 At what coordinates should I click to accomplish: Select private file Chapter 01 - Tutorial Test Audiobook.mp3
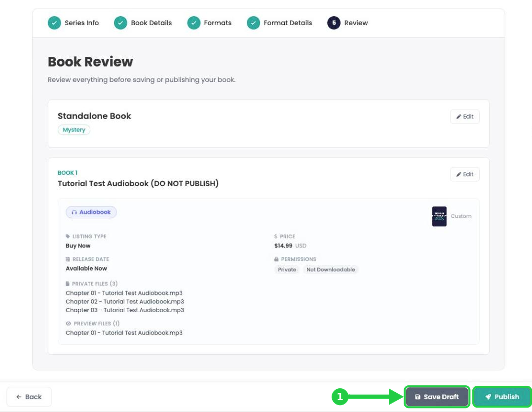click(x=124, y=293)
